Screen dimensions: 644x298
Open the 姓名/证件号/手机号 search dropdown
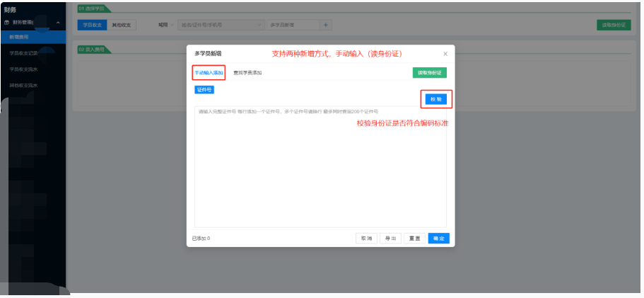tap(221, 25)
